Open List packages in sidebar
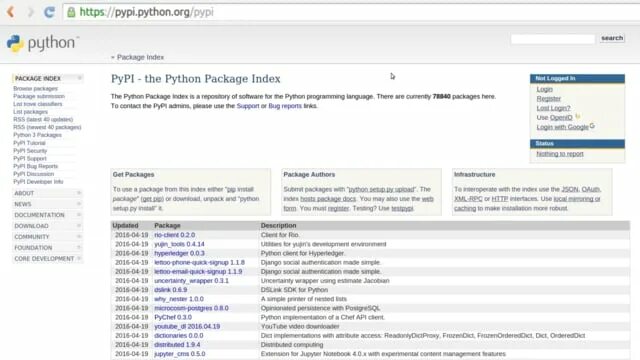 pos(30,112)
